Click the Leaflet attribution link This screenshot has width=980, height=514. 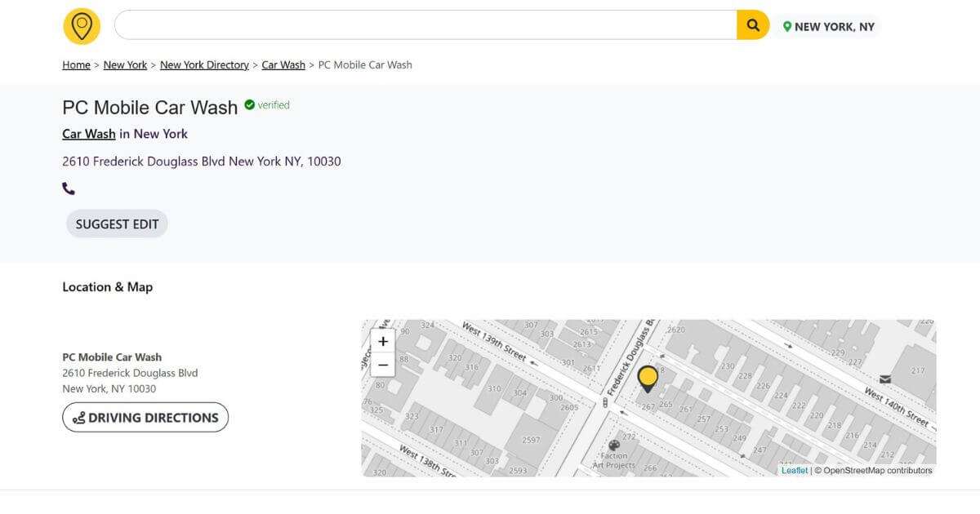coord(794,470)
